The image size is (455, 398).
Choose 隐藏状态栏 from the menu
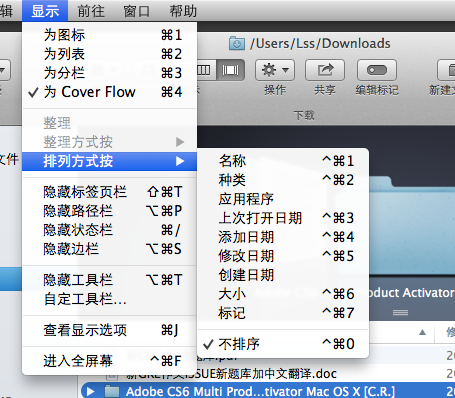(109, 230)
